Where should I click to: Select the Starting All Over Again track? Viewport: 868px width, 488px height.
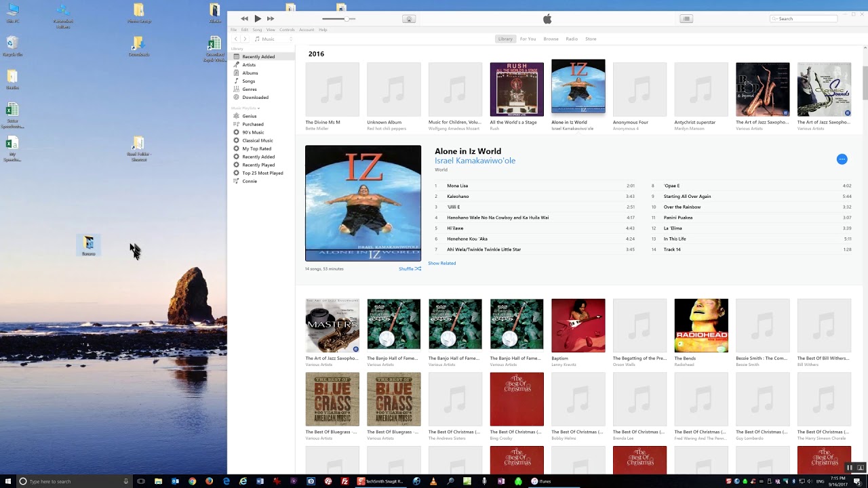click(751, 197)
